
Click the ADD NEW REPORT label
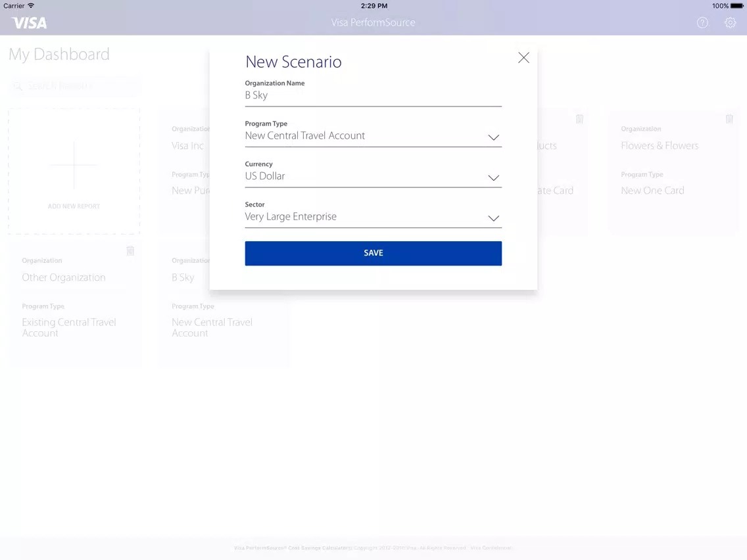74,206
